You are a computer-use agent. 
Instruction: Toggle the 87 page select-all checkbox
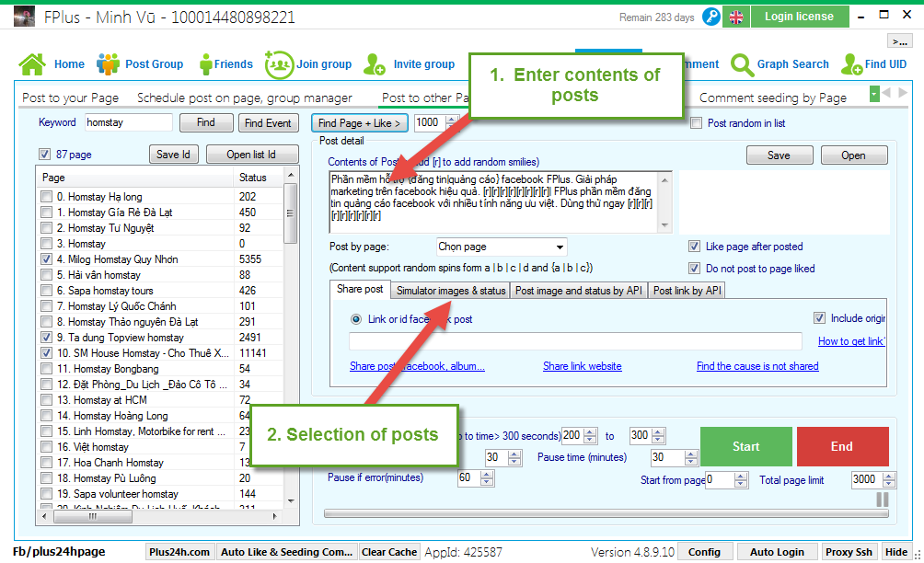point(45,155)
